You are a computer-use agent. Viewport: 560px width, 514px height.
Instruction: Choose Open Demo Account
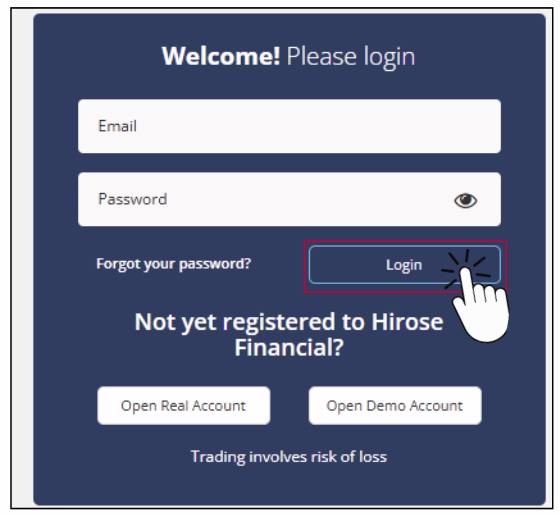tap(395, 406)
